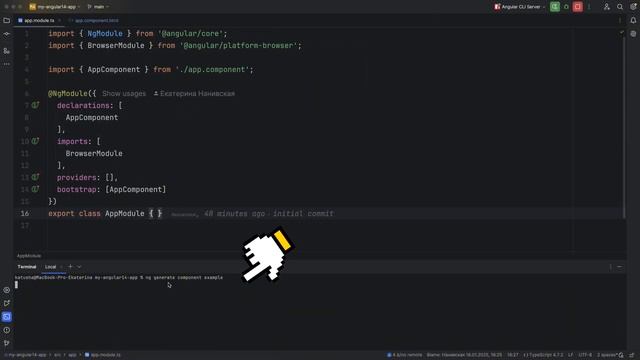Click the AppModule class name on line 16
Screen dimensions: 640x360
coord(124,213)
